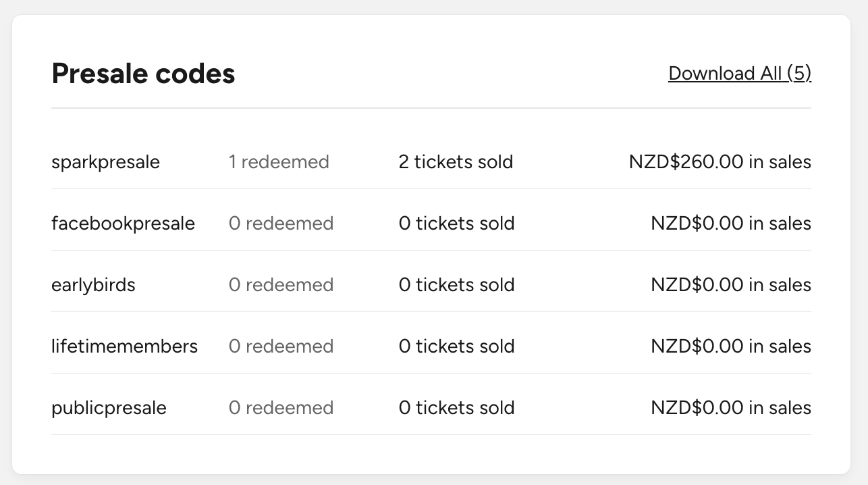Image resolution: width=868 pixels, height=485 pixels.
Task: Select the earlybirds code name
Action: click(93, 285)
